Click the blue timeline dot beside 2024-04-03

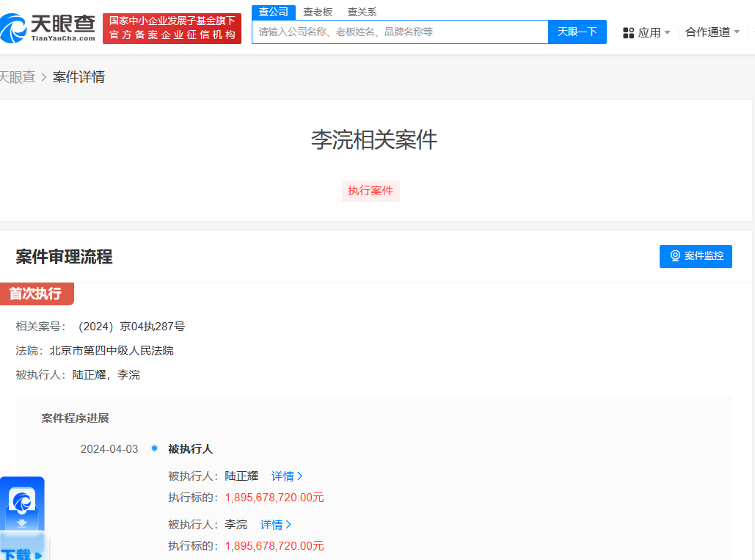pos(153,448)
